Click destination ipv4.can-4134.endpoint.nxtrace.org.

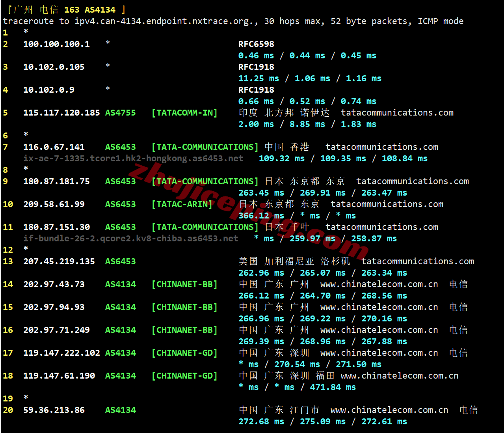[x=164, y=21]
